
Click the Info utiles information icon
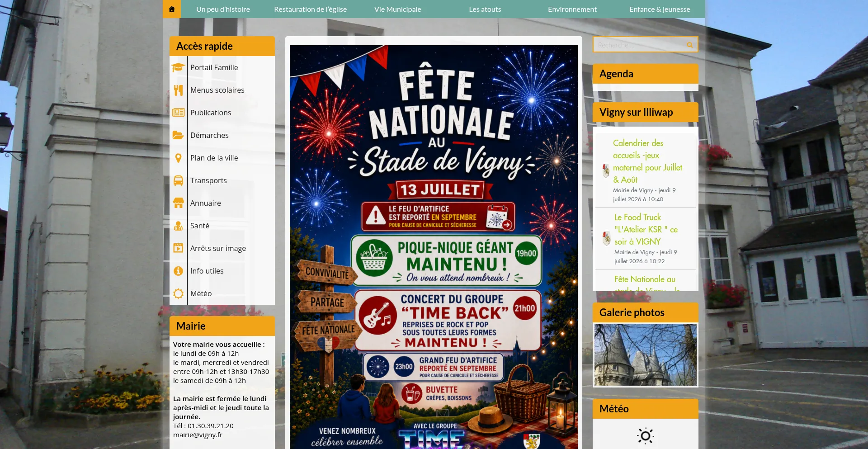click(178, 271)
